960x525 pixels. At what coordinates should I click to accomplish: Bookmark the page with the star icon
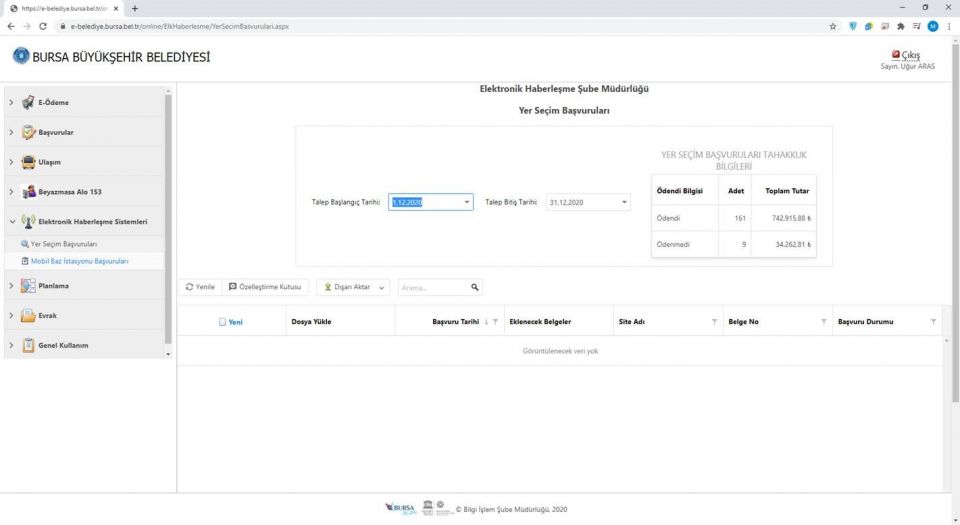833,26
